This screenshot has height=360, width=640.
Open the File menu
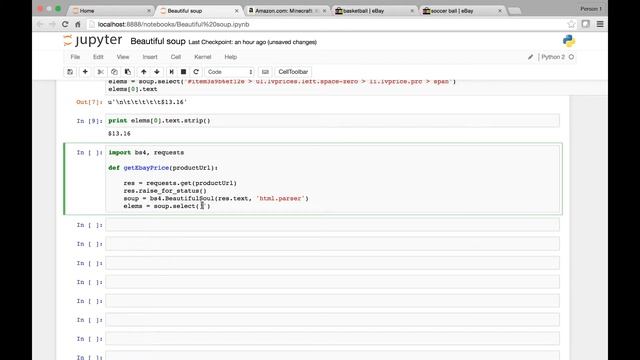pyautogui.click(x=75, y=57)
